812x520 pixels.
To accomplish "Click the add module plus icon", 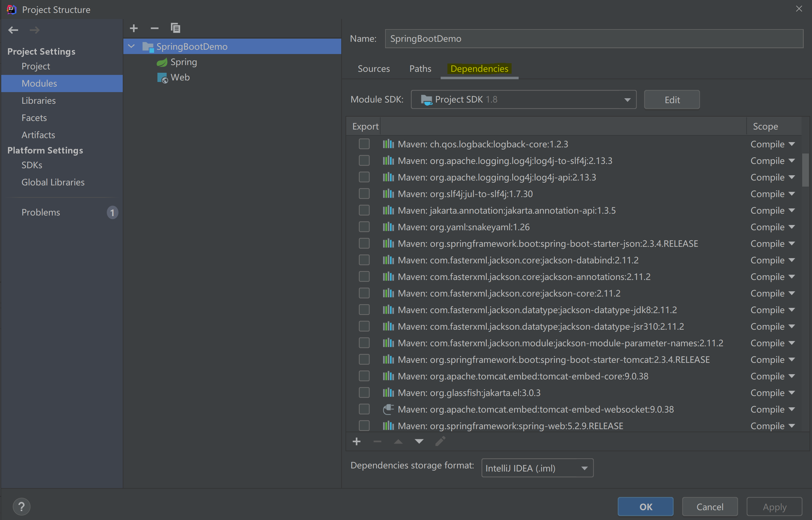I will [x=134, y=28].
